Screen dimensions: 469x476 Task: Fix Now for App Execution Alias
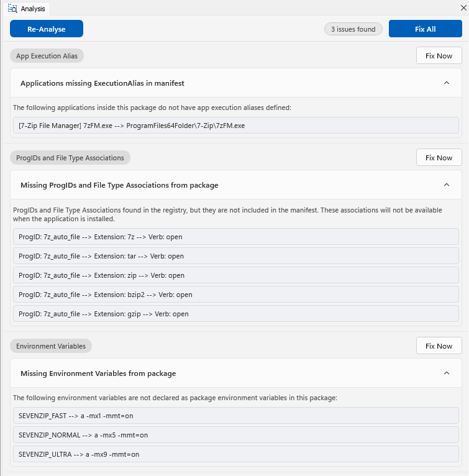(x=439, y=55)
